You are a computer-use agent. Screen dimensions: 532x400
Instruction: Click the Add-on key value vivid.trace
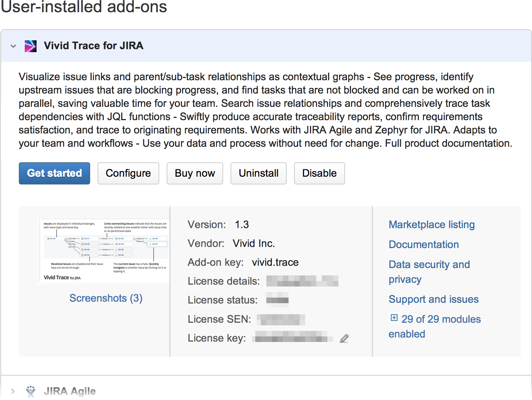(x=275, y=262)
